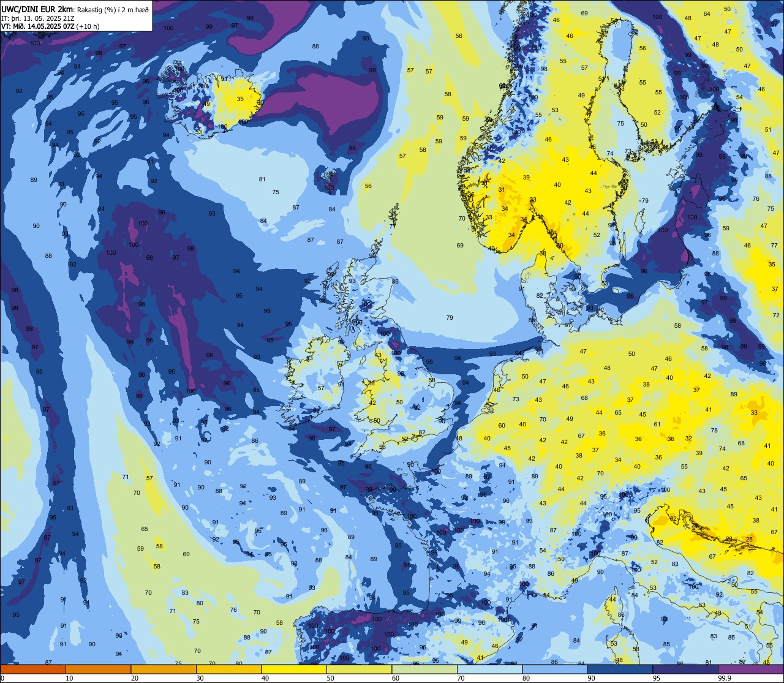Select the bright yellow 40–50% legend swatch

294,670
